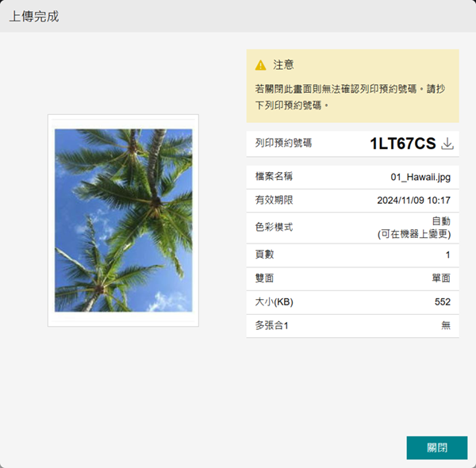The image size is (476, 468).
Task: Click the 大小(KB) row label
Action: coord(274,302)
